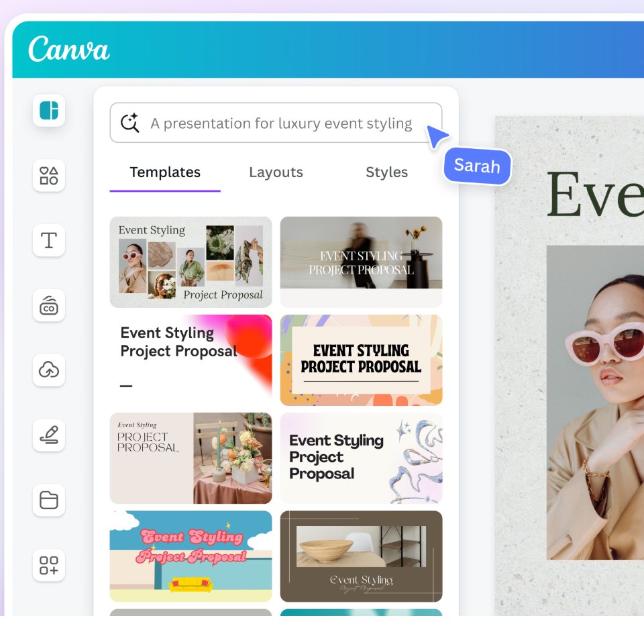Open the Projects folder sidebar icon
Viewport: 644px width, 644px height.
coord(49,500)
